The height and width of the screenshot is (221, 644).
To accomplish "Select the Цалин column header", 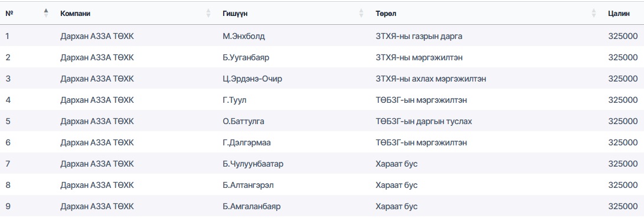I will 619,14.
